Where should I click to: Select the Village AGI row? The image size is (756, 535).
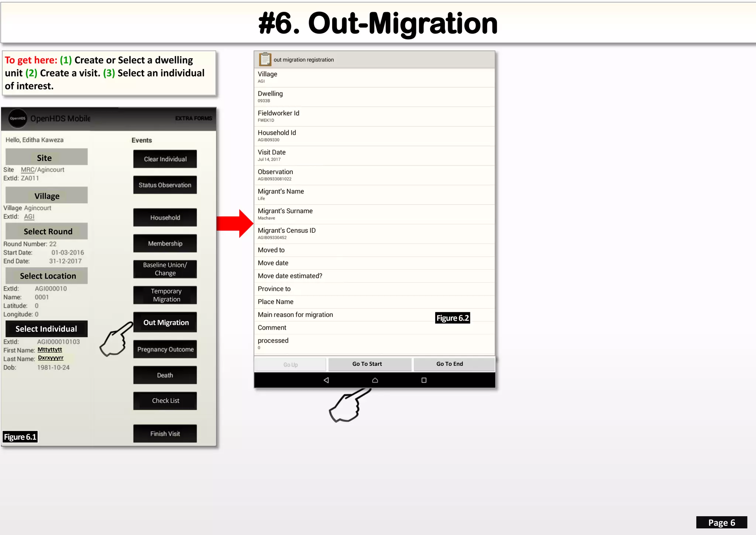[x=374, y=77]
